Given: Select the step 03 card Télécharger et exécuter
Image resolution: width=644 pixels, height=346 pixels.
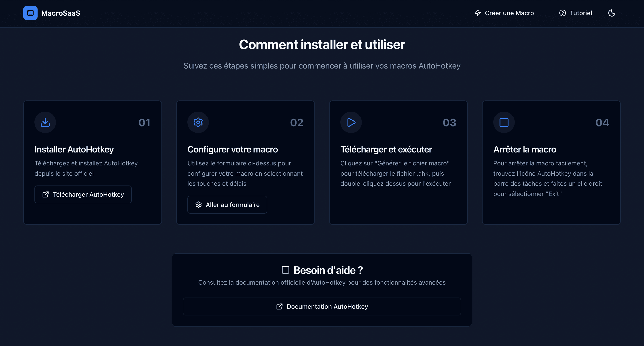Looking at the screenshot, I should 398,162.
